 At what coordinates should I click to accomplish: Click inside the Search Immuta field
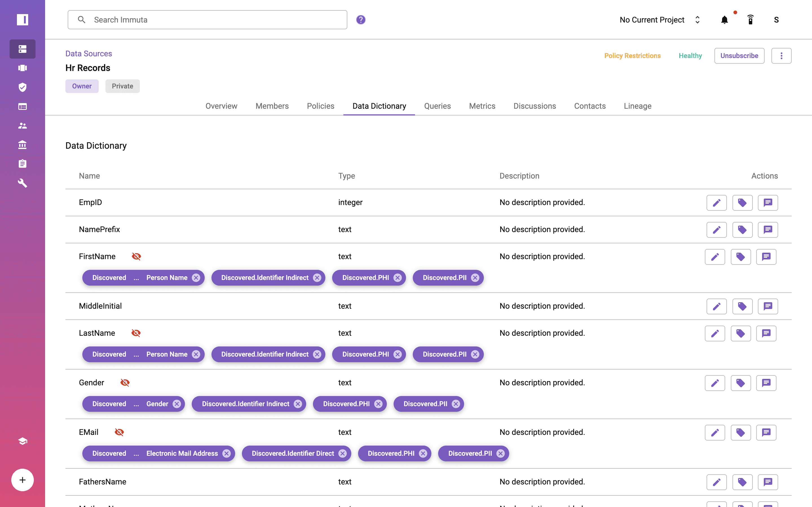pyautogui.click(x=207, y=19)
